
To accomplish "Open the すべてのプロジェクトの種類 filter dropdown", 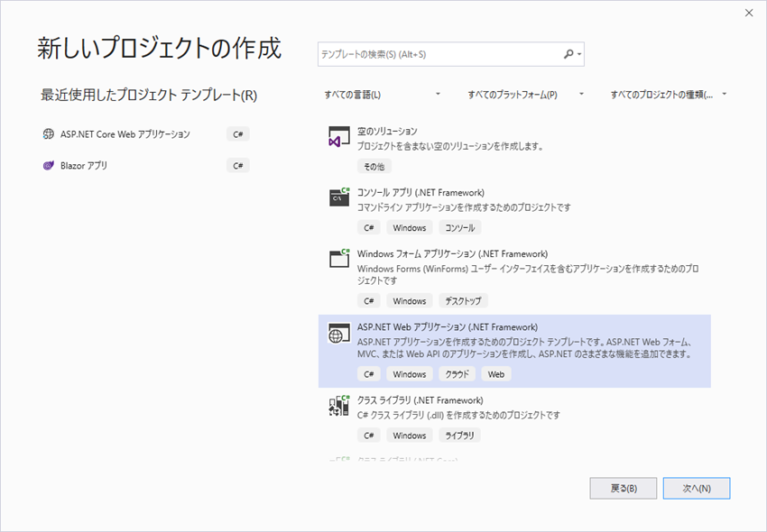I will pos(669,95).
